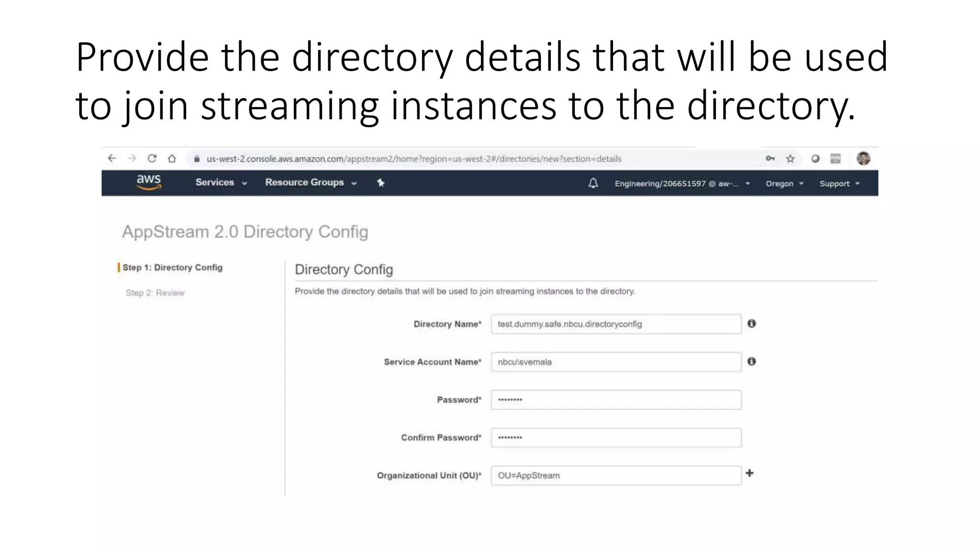Click the Organizational Unit (OU) field

616,475
